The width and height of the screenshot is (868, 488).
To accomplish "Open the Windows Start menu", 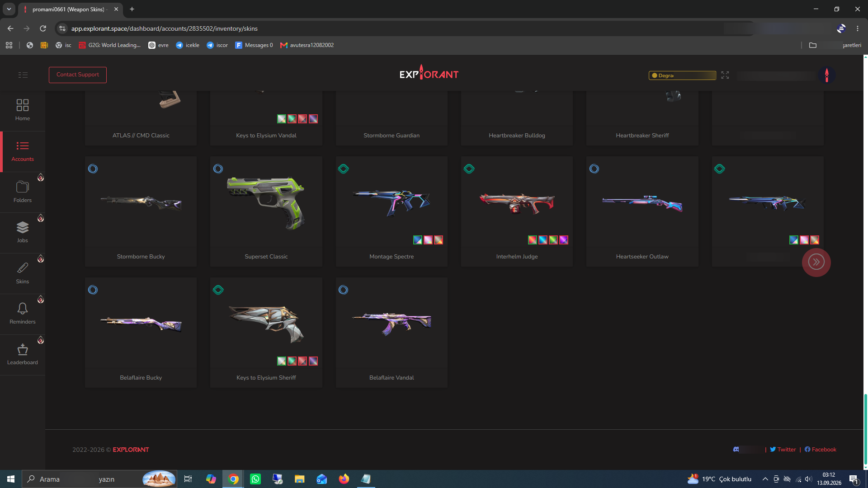I will pyautogui.click(x=11, y=479).
